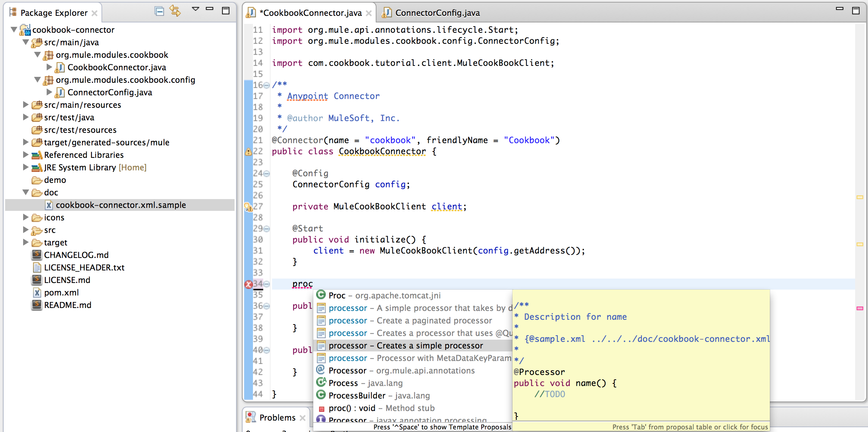The width and height of the screenshot is (868, 432).
Task: Click the quick-fix bulb marker on line 27
Action: click(x=249, y=206)
